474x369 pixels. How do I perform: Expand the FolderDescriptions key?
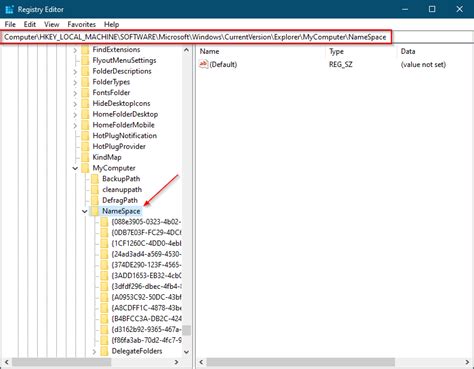[x=75, y=72]
